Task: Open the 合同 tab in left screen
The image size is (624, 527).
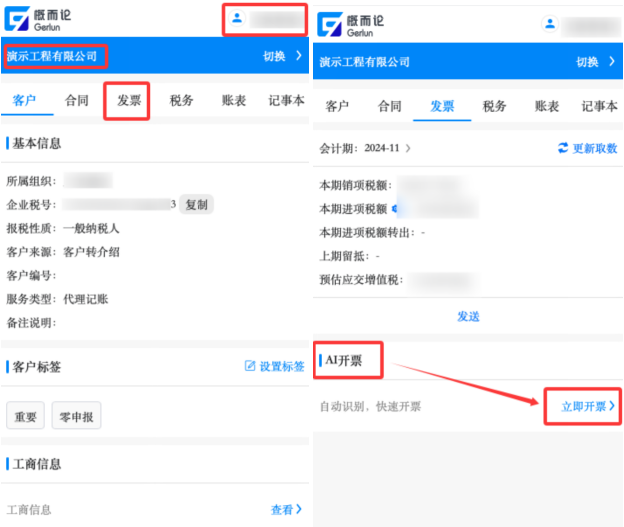Action: coord(77,101)
